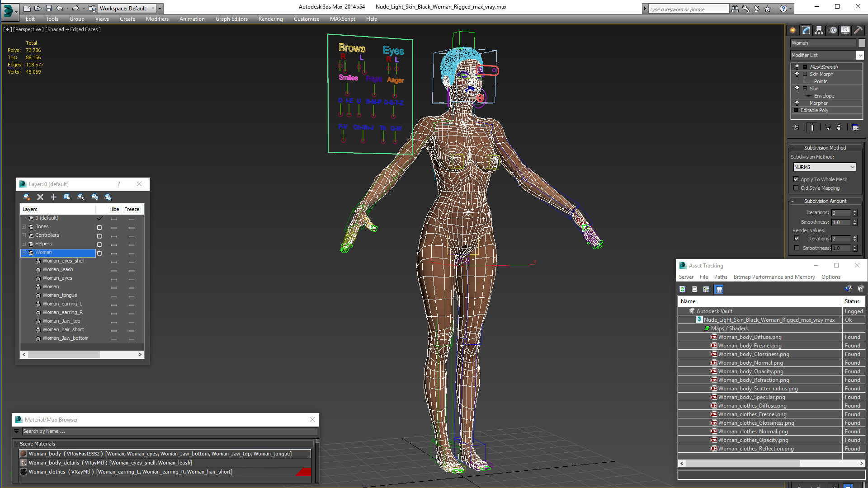Click Shaded + Edged Faces viewport label
The height and width of the screenshot is (488, 868).
coord(73,29)
